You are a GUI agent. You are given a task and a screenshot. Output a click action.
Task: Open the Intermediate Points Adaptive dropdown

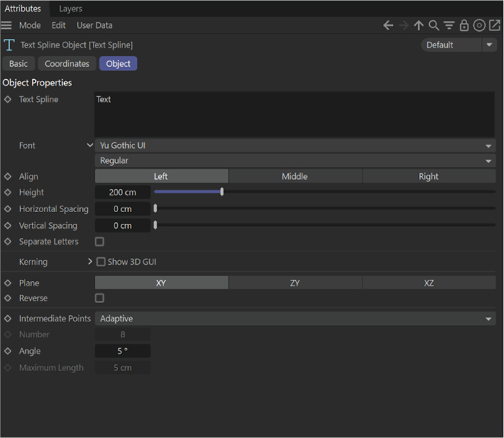pos(294,319)
